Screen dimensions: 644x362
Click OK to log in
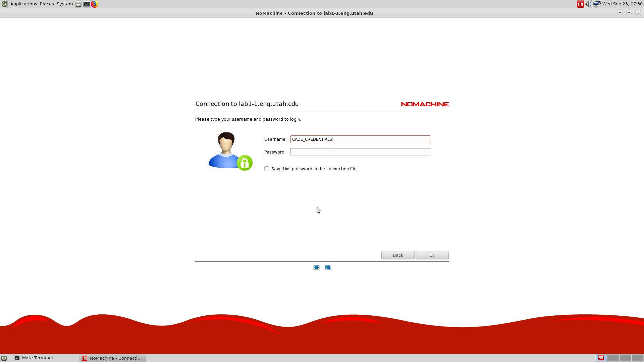[432, 255]
